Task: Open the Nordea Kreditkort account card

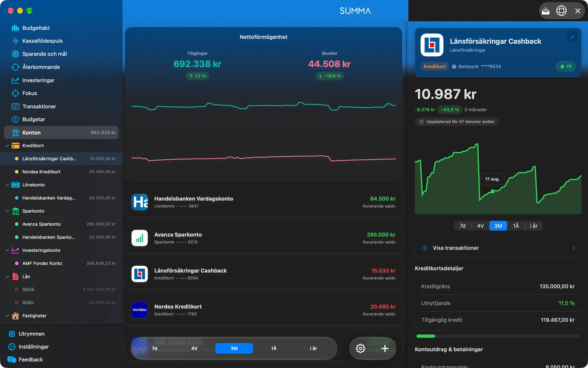Action: [263, 310]
